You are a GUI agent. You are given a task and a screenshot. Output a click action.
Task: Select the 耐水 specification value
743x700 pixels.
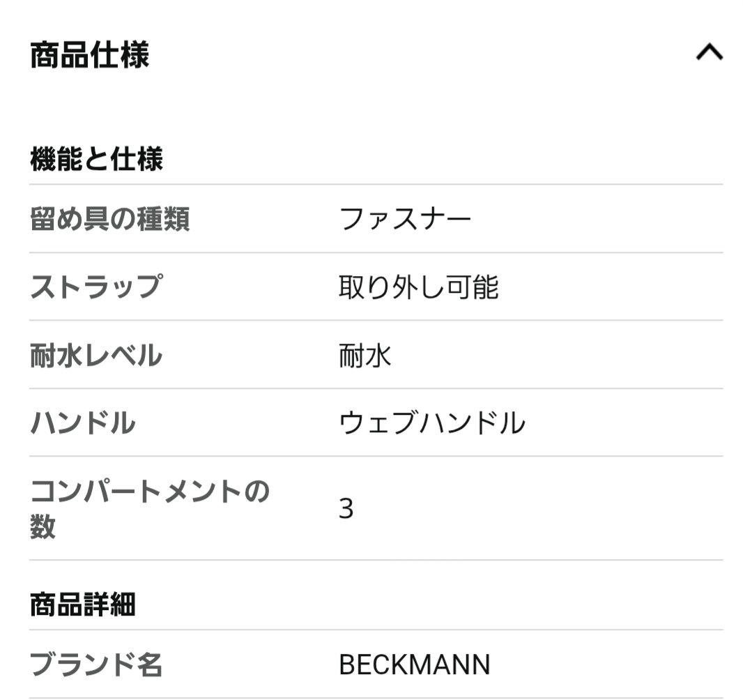363,353
